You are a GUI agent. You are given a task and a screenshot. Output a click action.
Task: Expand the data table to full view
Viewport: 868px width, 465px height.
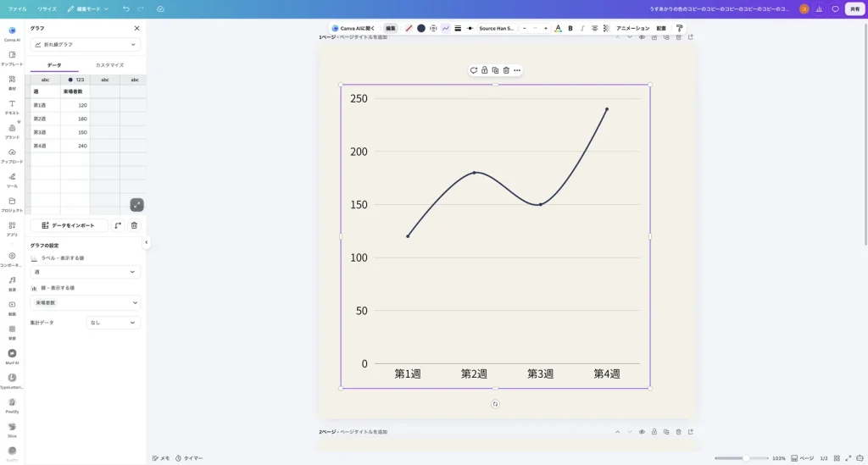136,205
